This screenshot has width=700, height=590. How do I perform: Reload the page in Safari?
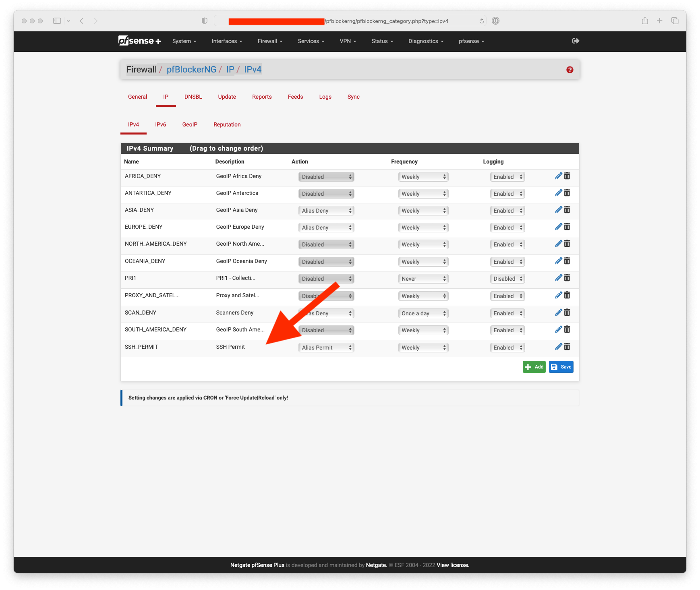pos(481,21)
